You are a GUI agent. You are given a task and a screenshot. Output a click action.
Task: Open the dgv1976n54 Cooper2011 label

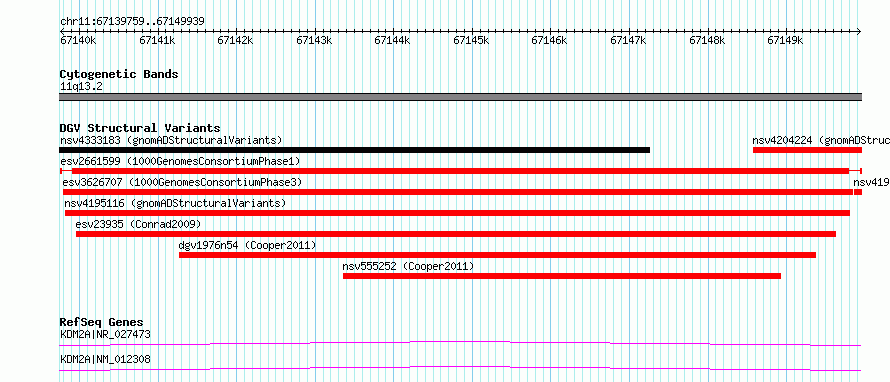click(x=247, y=245)
